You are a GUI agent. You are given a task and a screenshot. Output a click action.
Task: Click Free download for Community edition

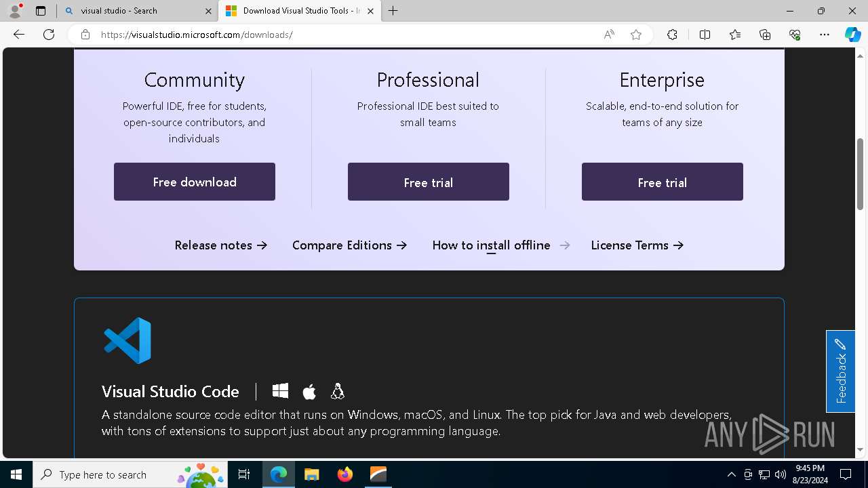(195, 182)
